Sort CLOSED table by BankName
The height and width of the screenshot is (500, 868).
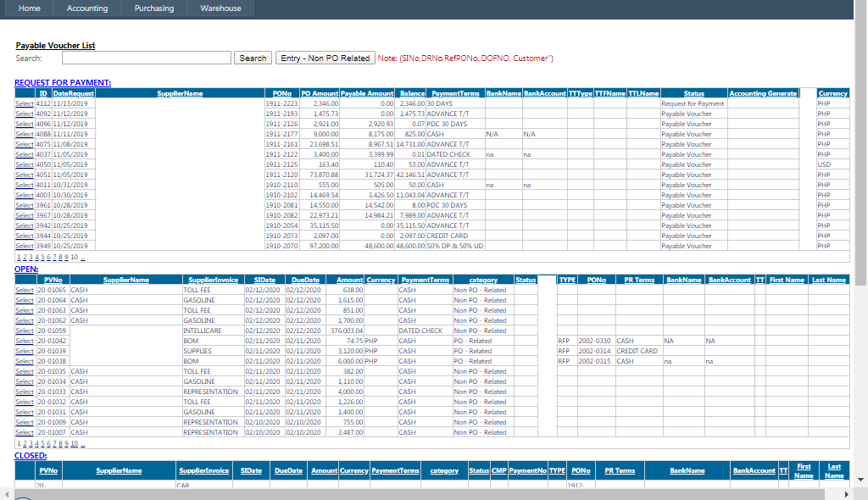click(687, 470)
